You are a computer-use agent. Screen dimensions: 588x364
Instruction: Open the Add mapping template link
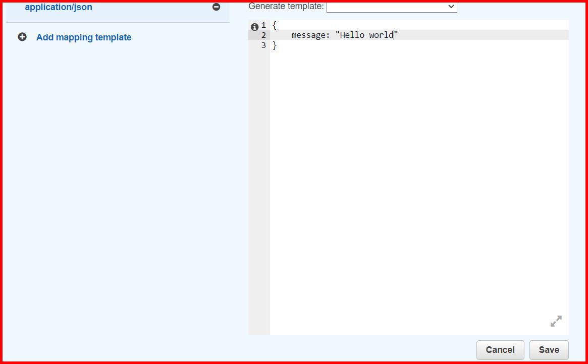coord(83,37)
